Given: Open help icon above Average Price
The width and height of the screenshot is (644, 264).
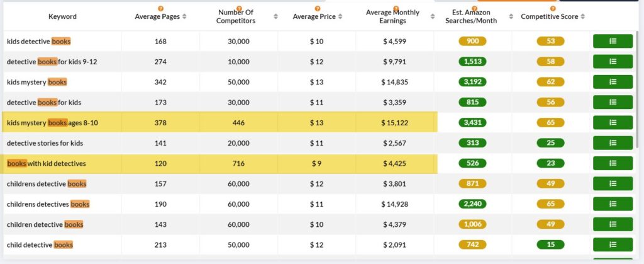Looking at the screenshot, I should pyautogui.click(x=317, y=9).
